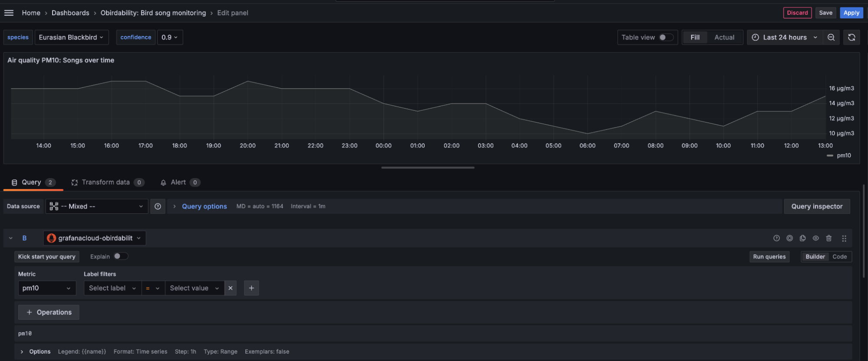Click the Edit panel breadcrumb text

(x=233, y=13)
